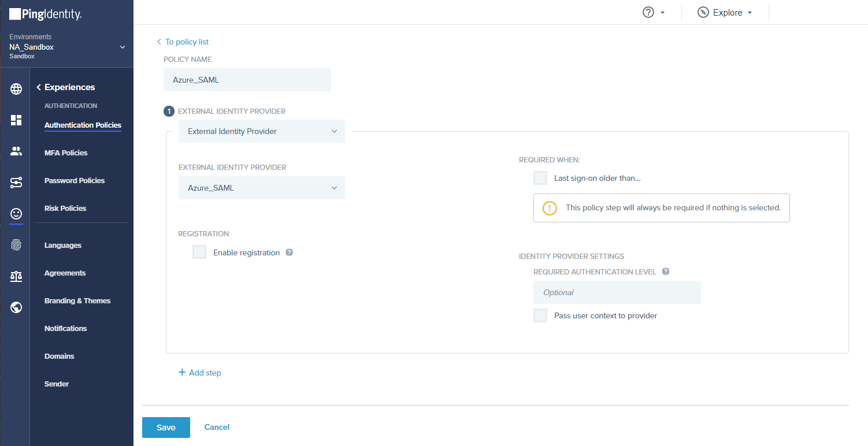The width and height of the screenshot is (868, 446).
Task: Open the Overview globe icon
Action: 16,89
